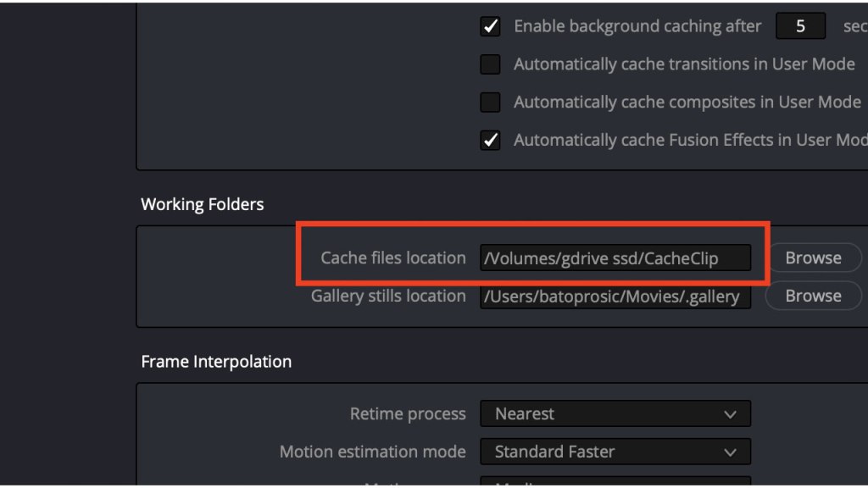Click the Enable background caching after text
868x488 pixels.
[637, 26]
